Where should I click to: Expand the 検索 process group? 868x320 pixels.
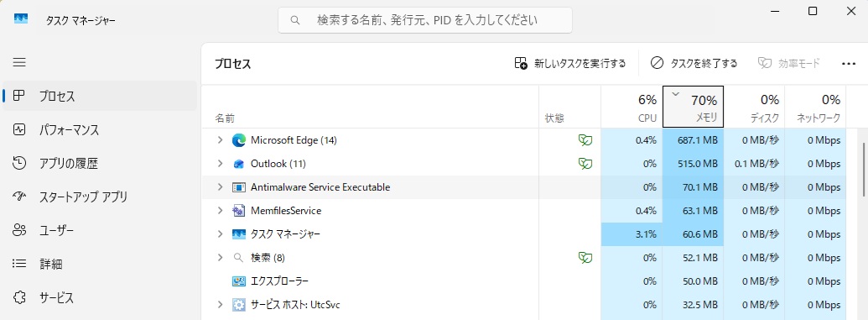[220, 257]
